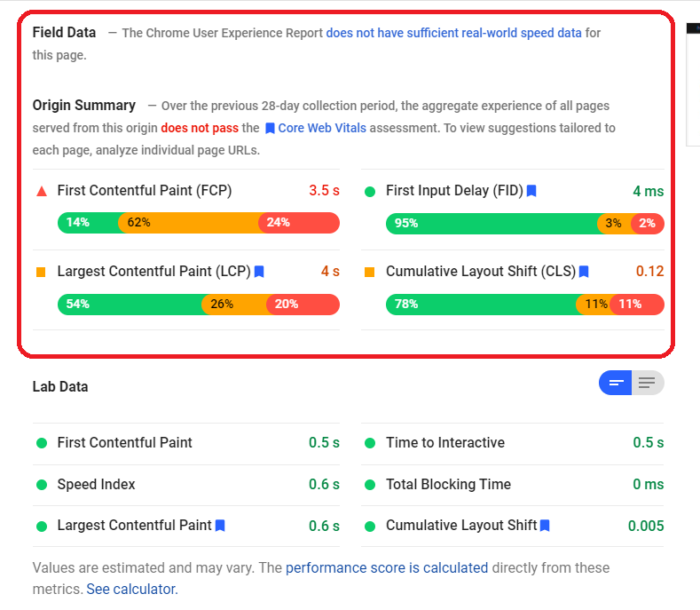Image resolution: width=700 pixels, height=610 pixels.
Task: Click the bookmark icon next to First Input Delay (FID)
Action: point(531,191)
